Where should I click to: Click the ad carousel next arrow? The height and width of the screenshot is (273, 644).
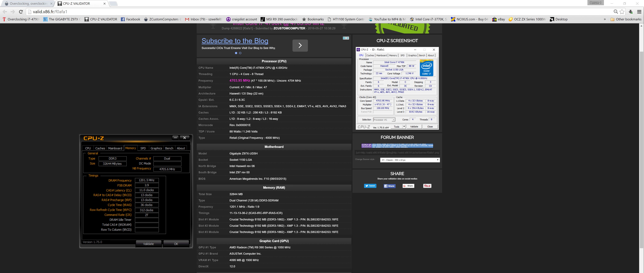pyautogui.click(x=300, y=45)
